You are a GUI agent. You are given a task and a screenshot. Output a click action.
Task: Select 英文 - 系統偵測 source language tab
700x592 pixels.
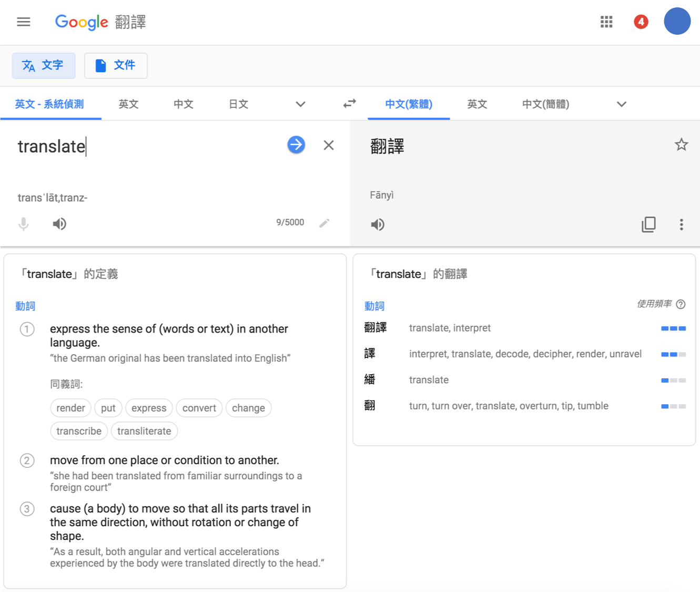pyautogui.click(x=50, y=104)
